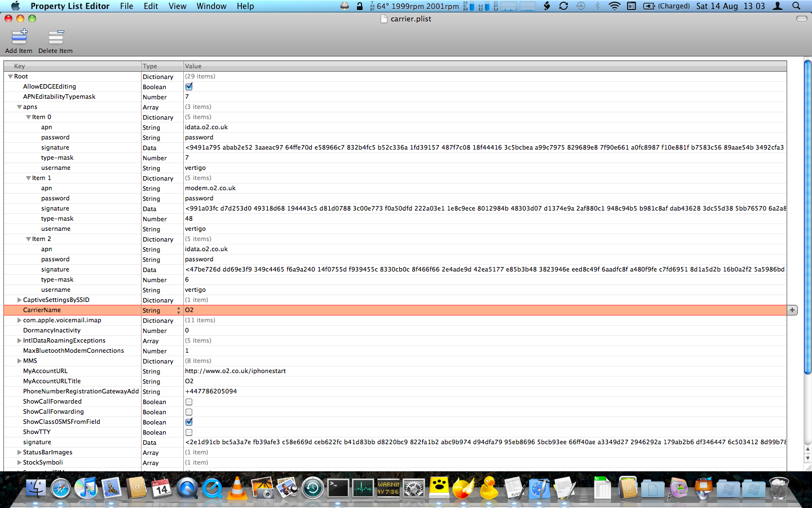812x508 pixels.
Task: Select the MyAccountURL value http://www.o2.co.uk/iphonestart
Action: [x=235, y=371]
